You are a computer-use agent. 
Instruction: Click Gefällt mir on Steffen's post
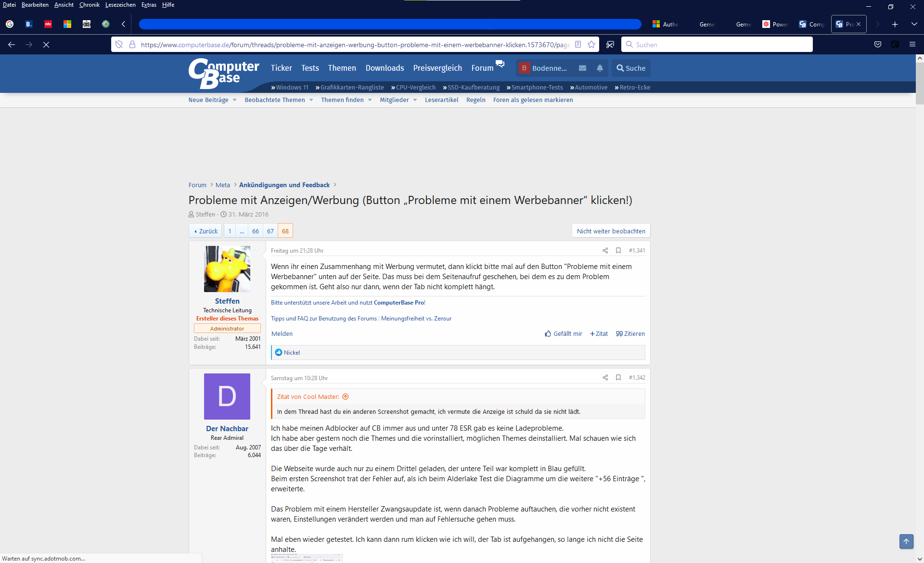point(563,333)
